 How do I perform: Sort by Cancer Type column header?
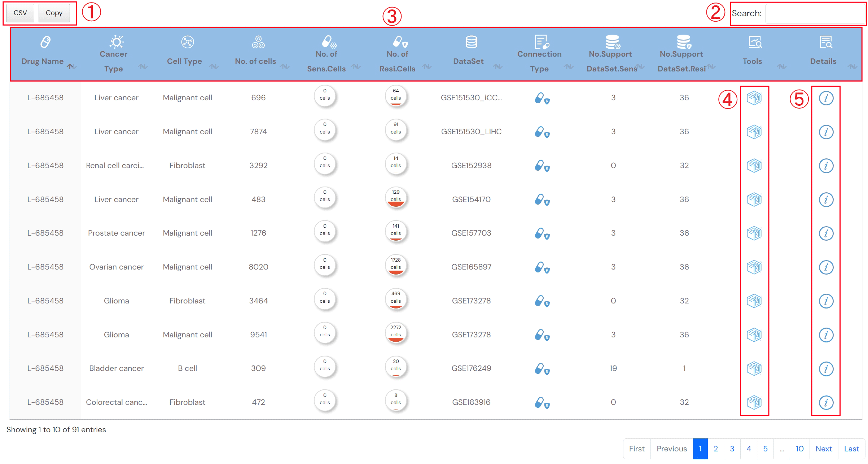[113, 61]
